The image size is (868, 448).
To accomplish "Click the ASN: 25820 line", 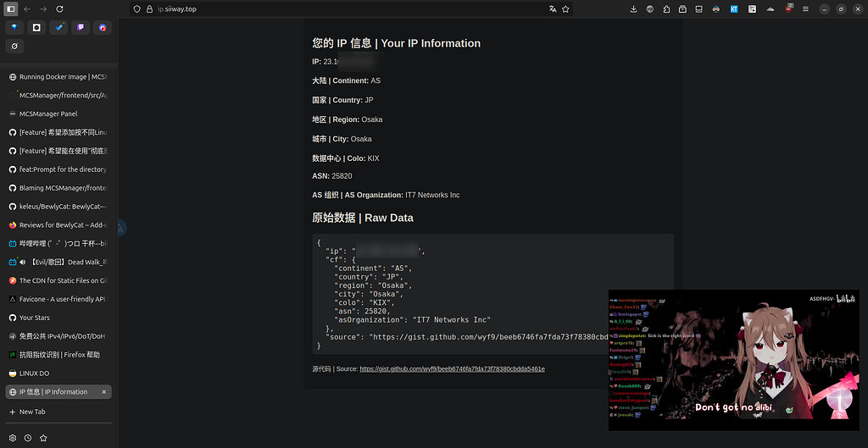I will point(332,176).
